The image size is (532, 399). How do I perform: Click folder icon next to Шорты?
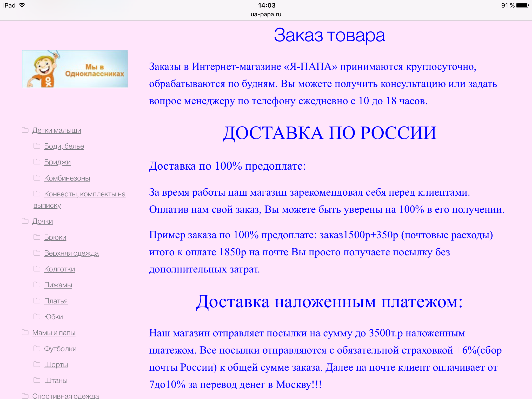(37, 364)
